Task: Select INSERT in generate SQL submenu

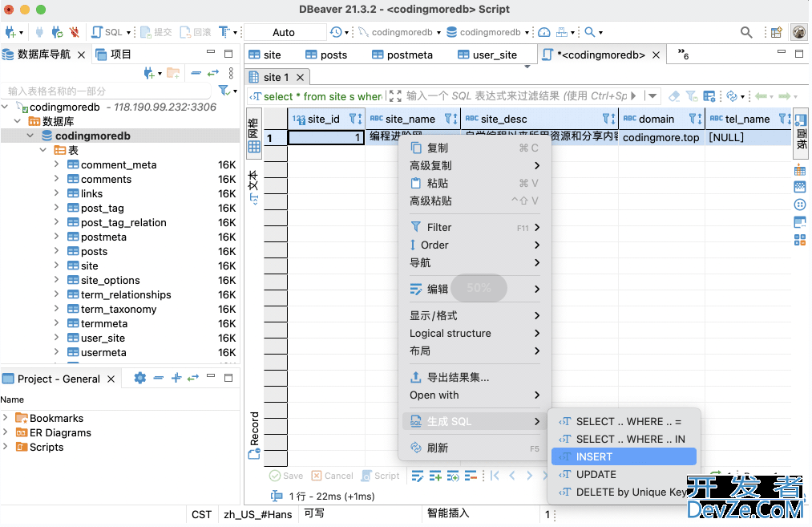Action: tap(624, 456)
